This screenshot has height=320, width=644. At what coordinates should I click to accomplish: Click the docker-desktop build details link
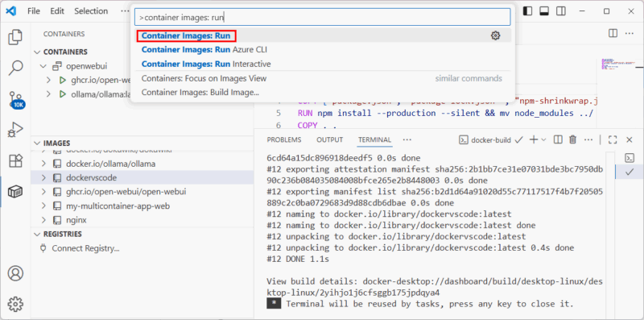click(435, 287)
